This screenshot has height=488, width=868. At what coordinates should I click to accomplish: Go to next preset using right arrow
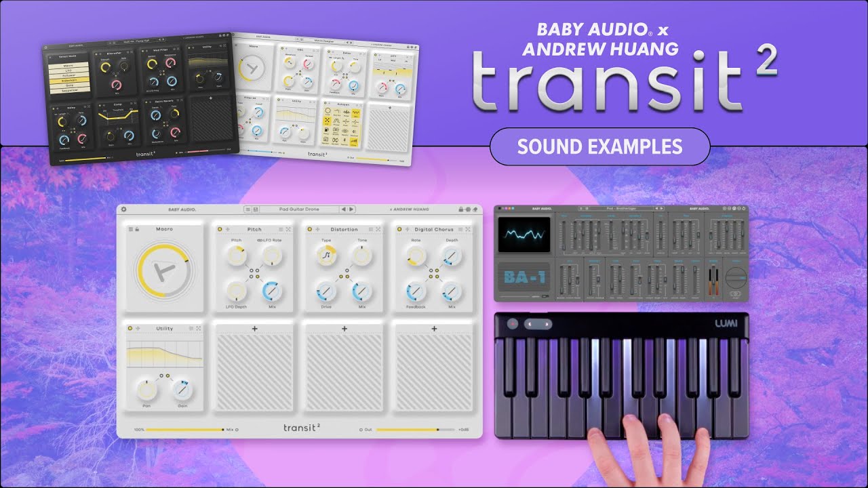351,209
